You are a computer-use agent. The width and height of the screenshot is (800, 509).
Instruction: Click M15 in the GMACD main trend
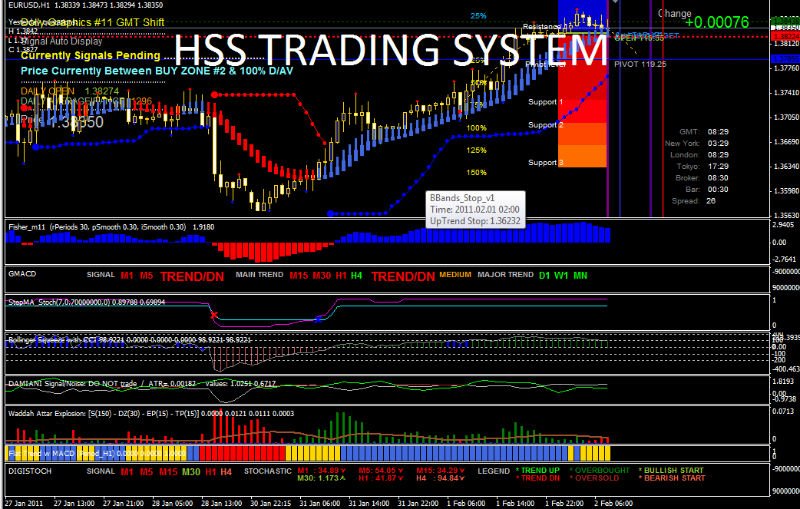[x=298, y=276]
